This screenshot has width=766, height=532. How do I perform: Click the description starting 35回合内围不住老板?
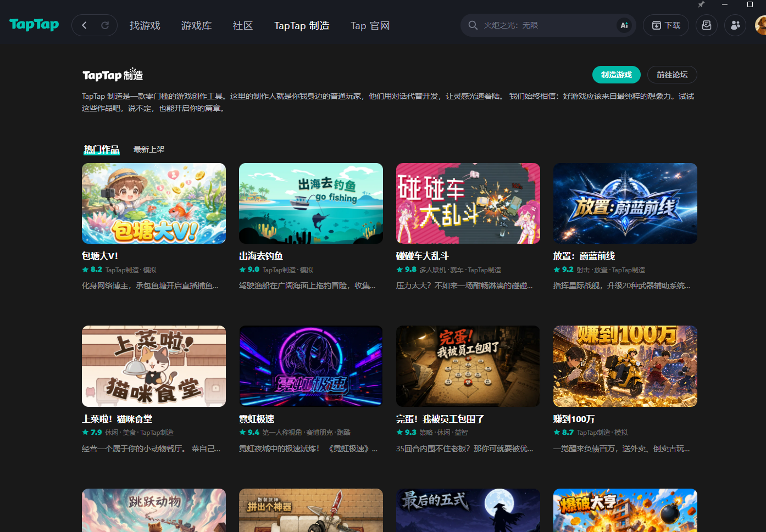(464, 449)
